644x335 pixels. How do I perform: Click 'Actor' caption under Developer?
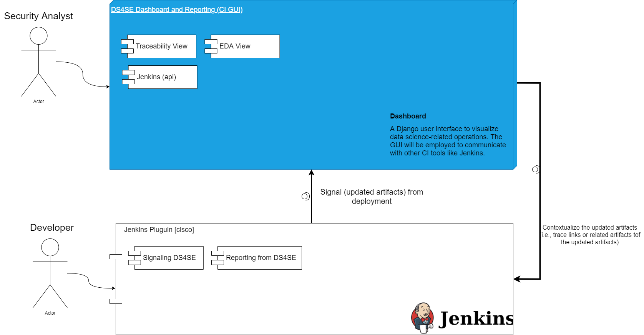point(50,313)
